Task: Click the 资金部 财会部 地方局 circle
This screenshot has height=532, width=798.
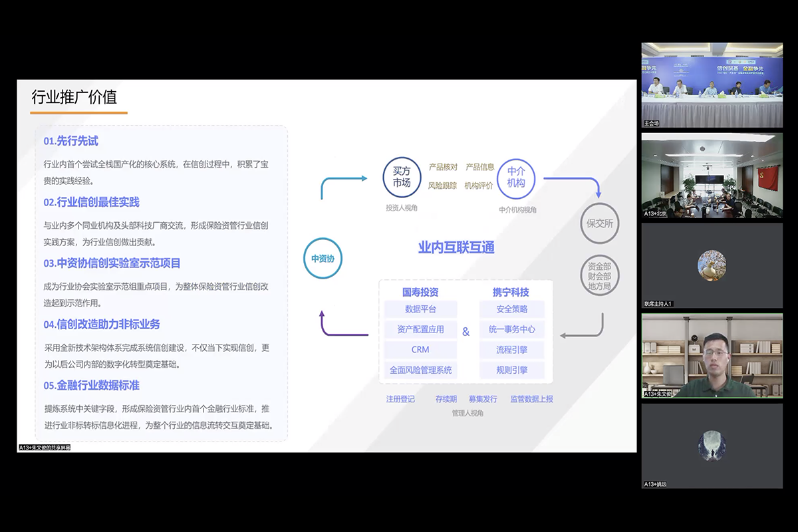Action: coord(599,276)
